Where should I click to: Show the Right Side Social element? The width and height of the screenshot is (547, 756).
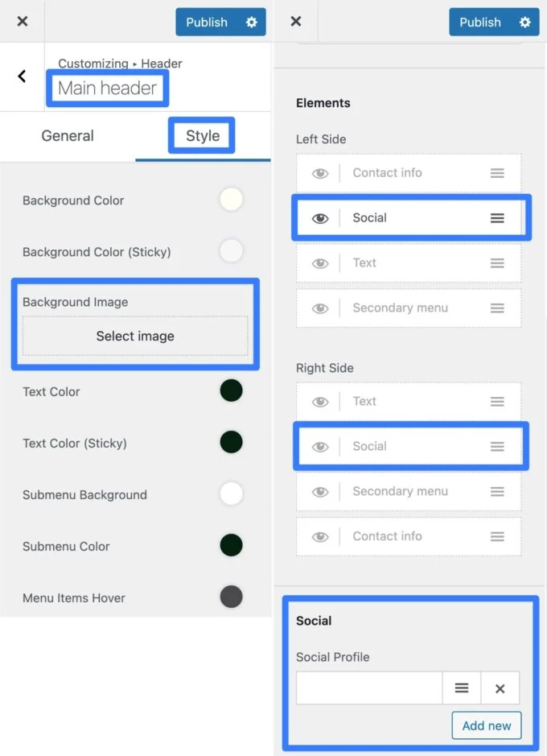click(x=320, y=447)
